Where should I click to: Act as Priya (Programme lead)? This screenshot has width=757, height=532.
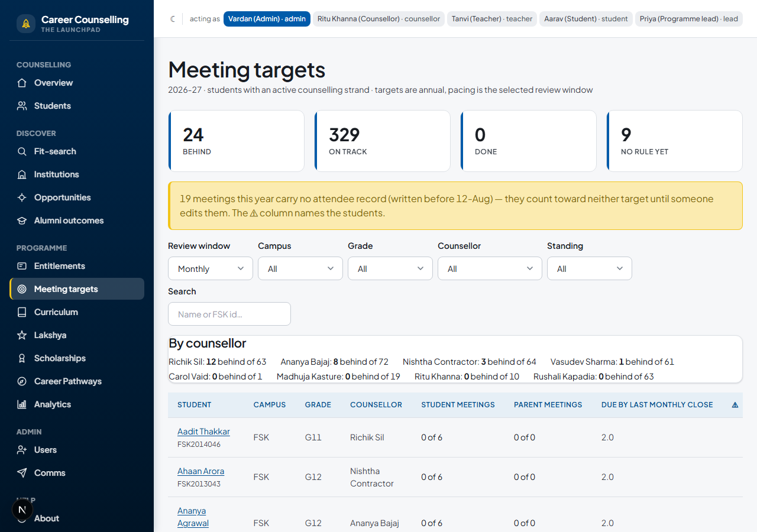coord(689,19)
